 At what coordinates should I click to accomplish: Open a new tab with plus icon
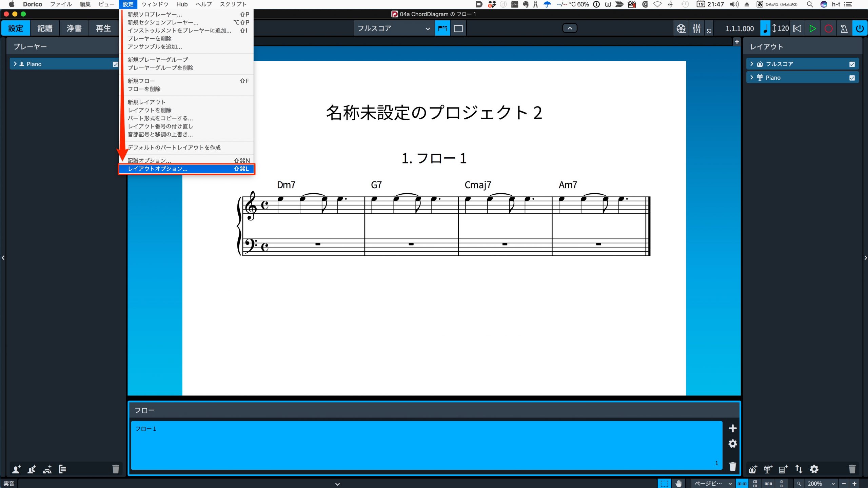click(x=736, y=42)
